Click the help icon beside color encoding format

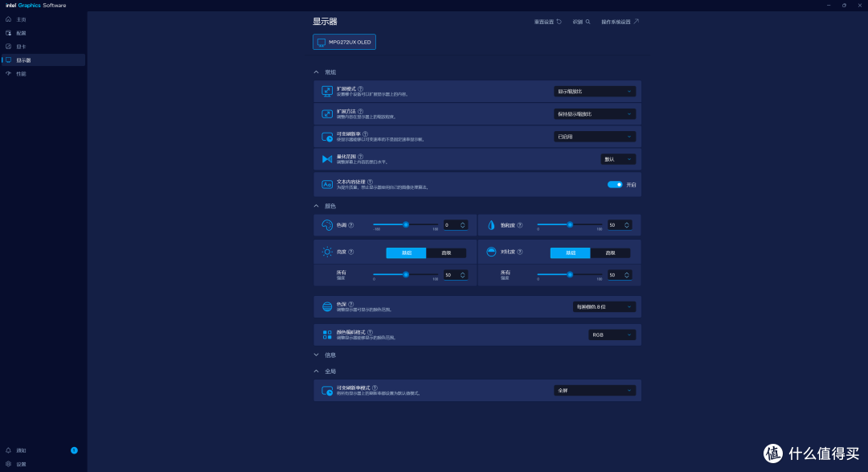pyautogui.click(x=371, y=332)
